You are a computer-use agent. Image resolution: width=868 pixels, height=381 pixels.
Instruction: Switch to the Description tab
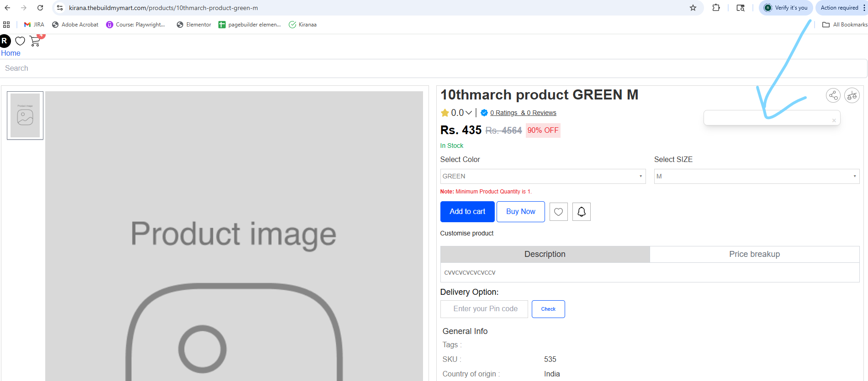(x=545, y=254)
